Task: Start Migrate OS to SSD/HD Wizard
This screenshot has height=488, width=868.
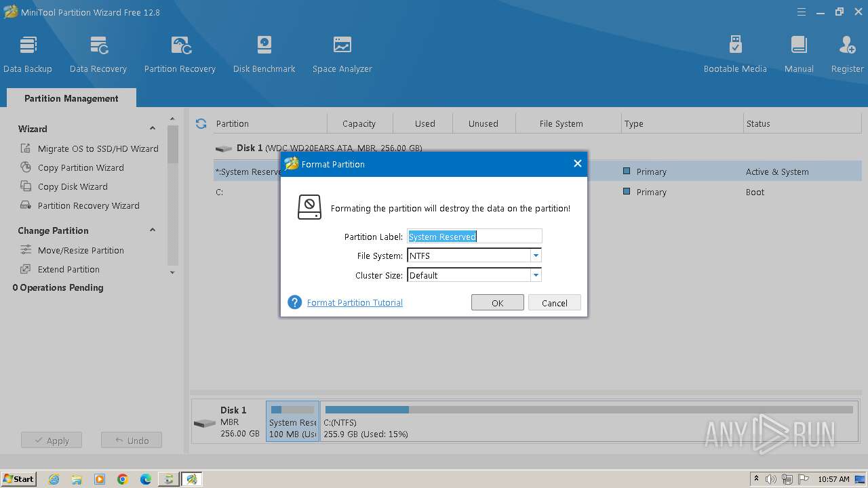Action: click(90, 148)
